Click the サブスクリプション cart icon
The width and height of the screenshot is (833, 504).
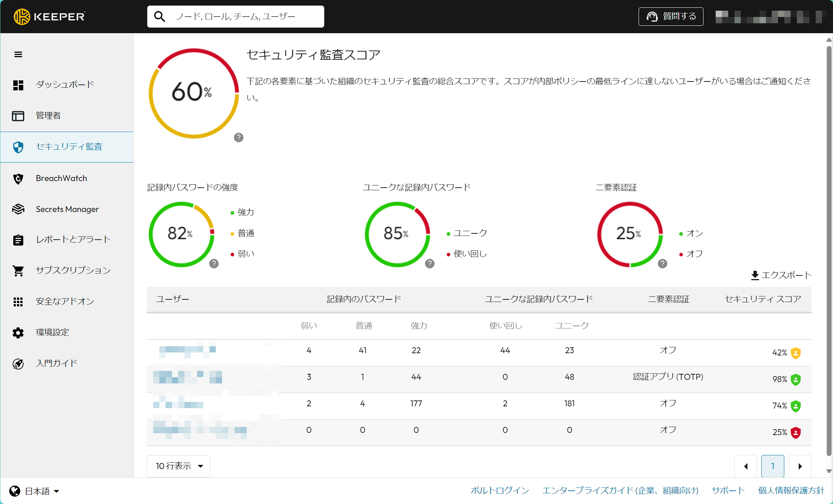pos(18,271)
